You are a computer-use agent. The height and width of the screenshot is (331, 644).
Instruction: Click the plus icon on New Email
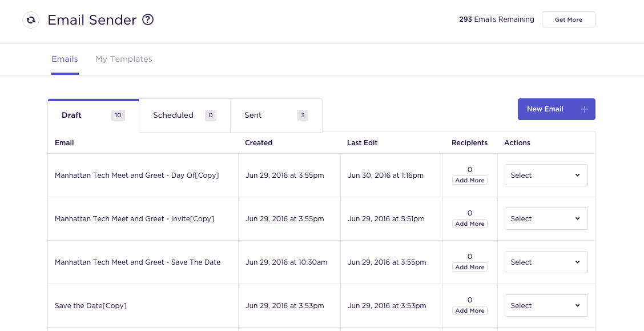click(585, 109)
